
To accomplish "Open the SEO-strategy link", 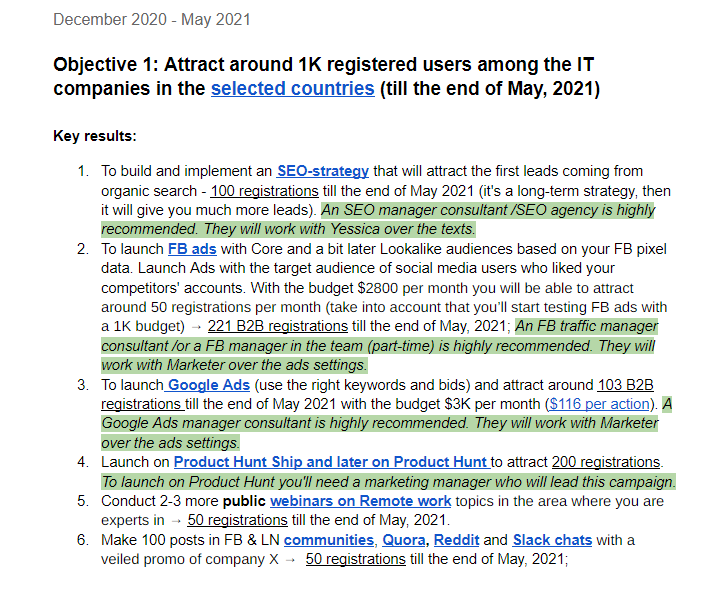I will pos(323,171).
